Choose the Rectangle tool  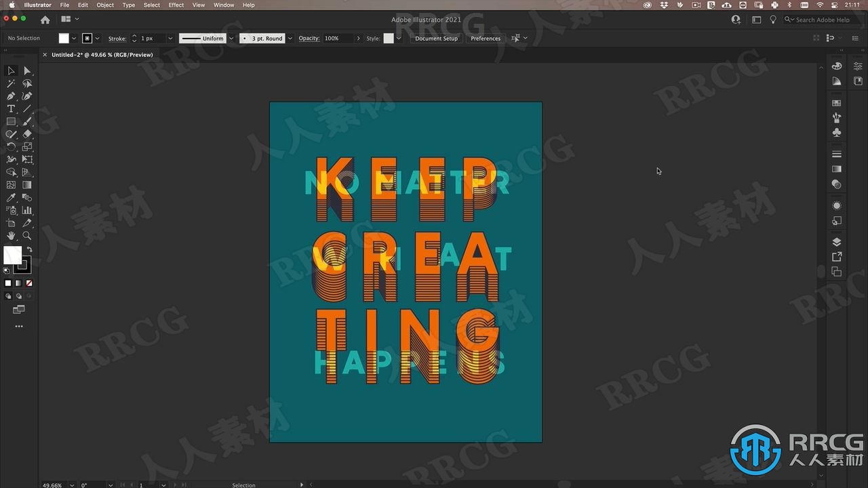(11, 121)
